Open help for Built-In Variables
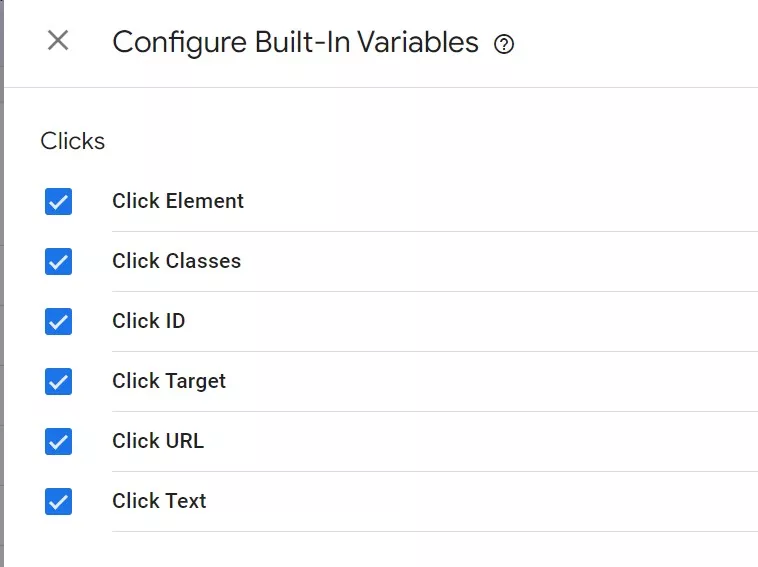 504,44
